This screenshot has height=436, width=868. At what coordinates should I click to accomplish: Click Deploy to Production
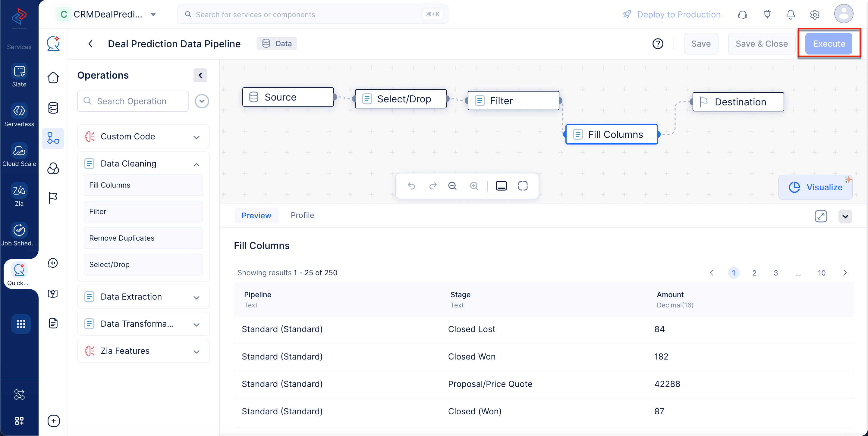tap(671, 14)
